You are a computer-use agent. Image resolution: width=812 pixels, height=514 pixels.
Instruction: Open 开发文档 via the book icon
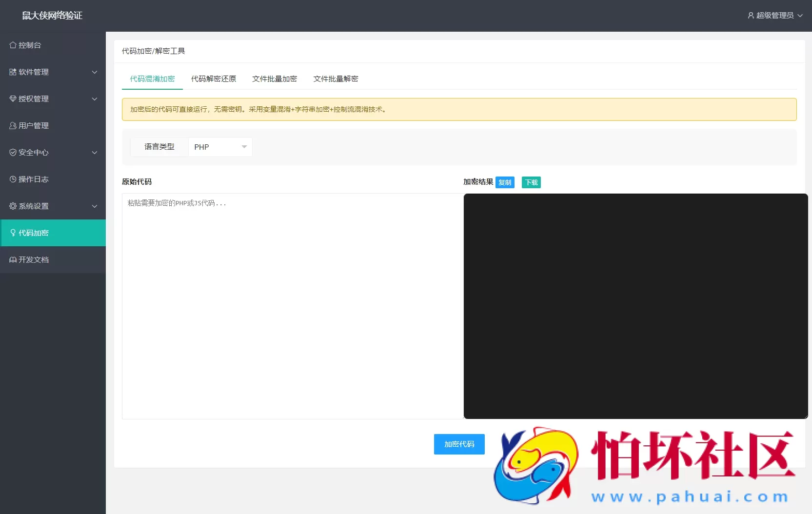tap(13, 259)
